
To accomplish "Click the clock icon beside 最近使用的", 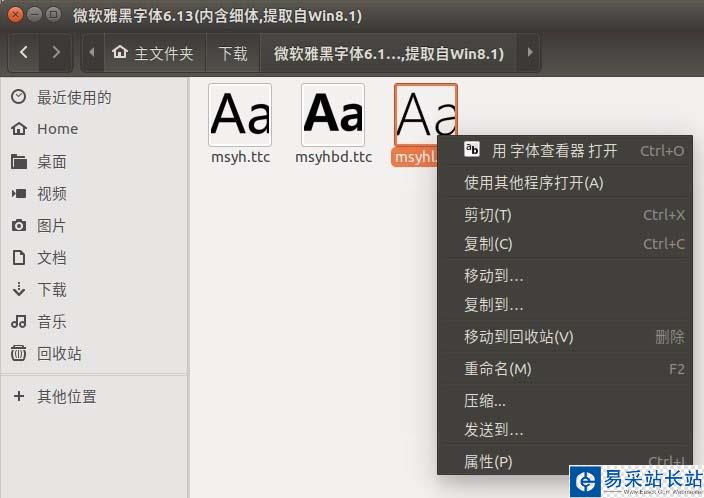I will (18, 97).
